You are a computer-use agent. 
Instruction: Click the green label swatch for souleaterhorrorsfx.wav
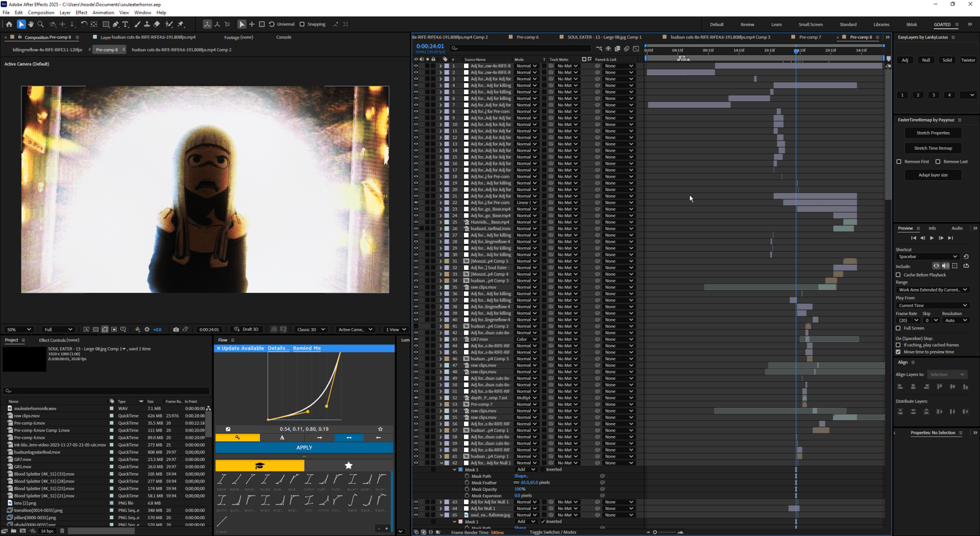(112, 409)
